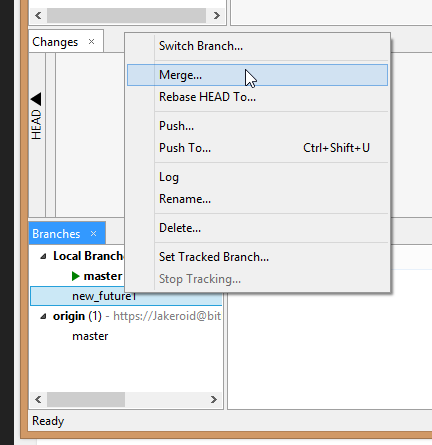Choose Set Tracked Branch... option
The width and height of the screenshot is (432, 445).
[257, 257]
